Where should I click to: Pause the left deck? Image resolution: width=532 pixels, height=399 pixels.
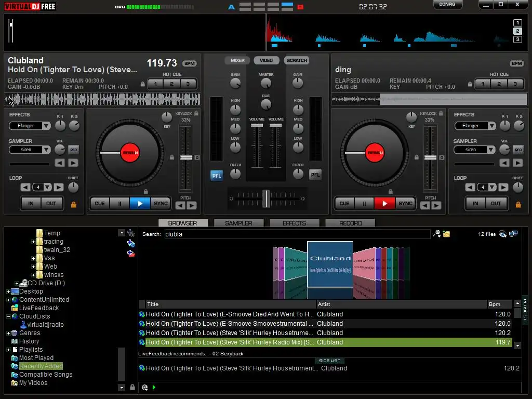119,204
